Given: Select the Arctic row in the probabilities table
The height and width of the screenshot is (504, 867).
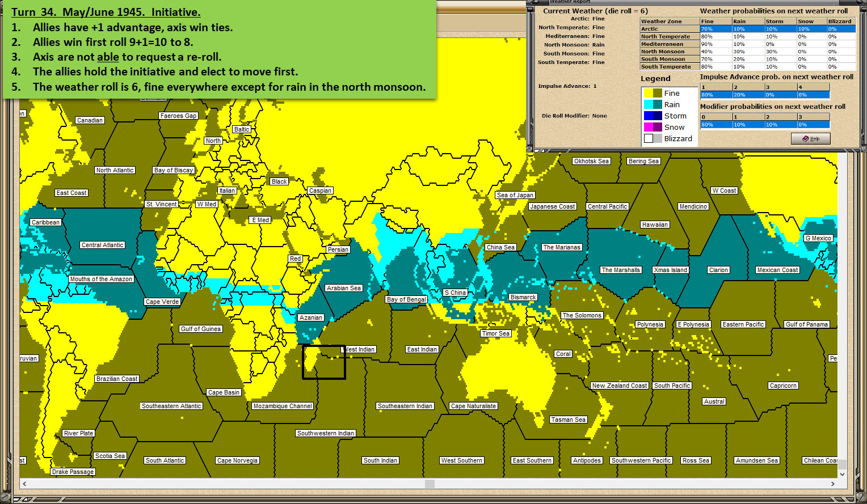Looking at the screenshot, I should point(747,29).
